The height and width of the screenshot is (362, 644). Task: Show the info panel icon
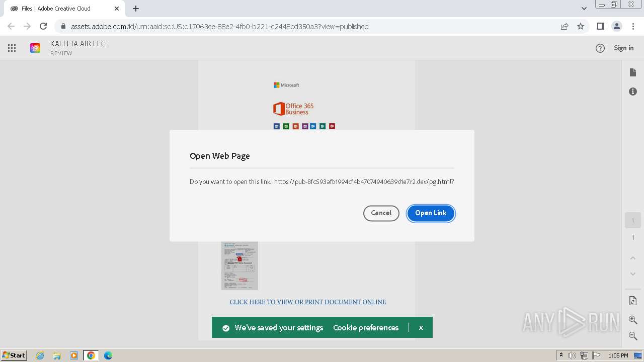coord(633,92)
